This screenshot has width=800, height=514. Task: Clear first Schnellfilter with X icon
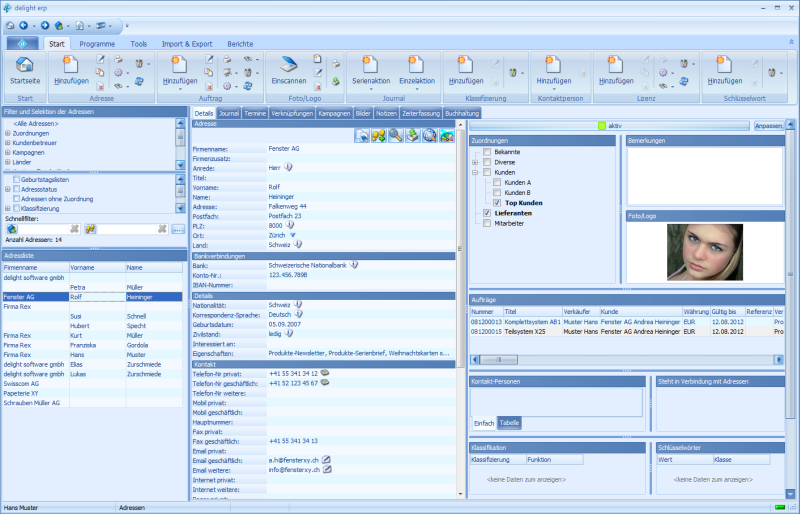pos(74,229)
